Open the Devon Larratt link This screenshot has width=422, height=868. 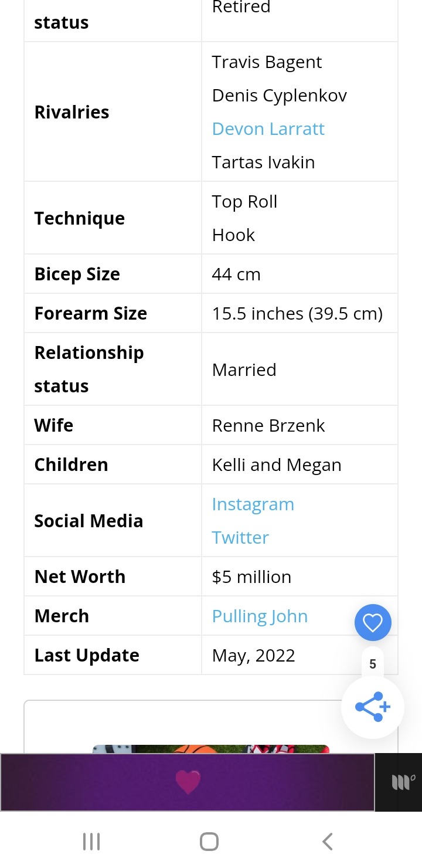[268, 129]
